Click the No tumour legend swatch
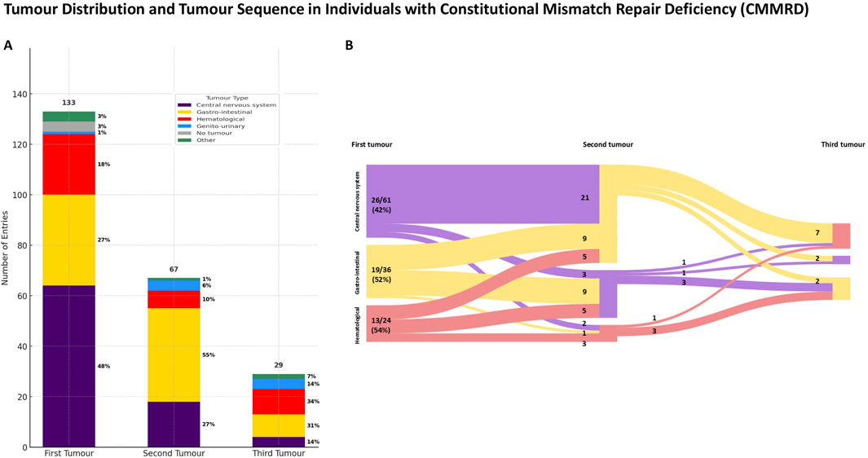Image resolution: width=868 pixels, height=458 pixels. [x=184, y=133]
